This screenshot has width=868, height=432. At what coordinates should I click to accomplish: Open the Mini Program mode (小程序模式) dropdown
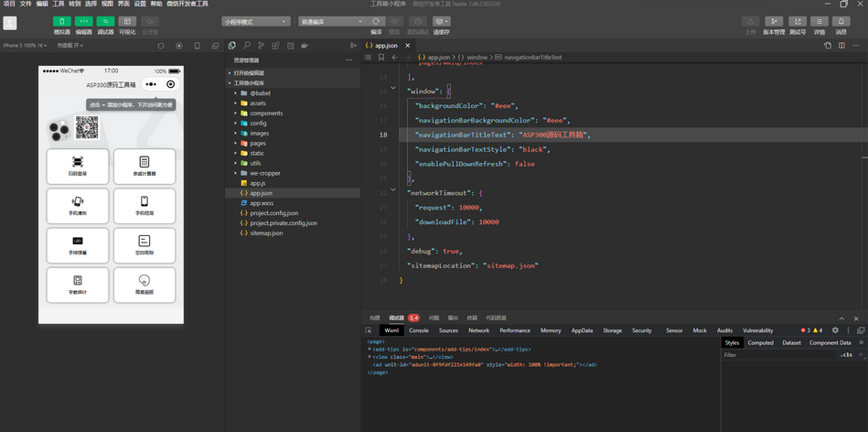pos(256,21)
